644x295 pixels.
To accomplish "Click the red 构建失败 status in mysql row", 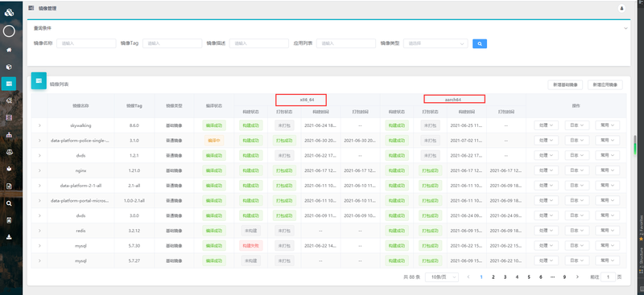I will coord(251,246).
